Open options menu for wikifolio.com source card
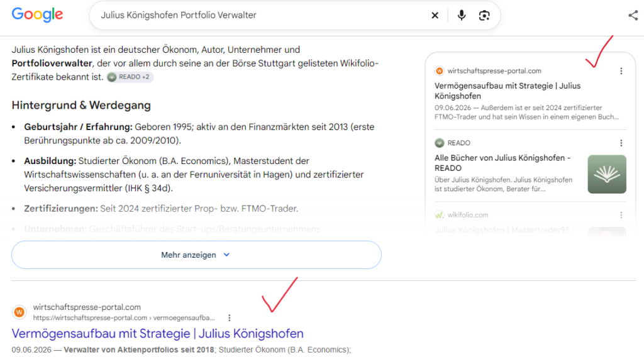 pos(621,215)
